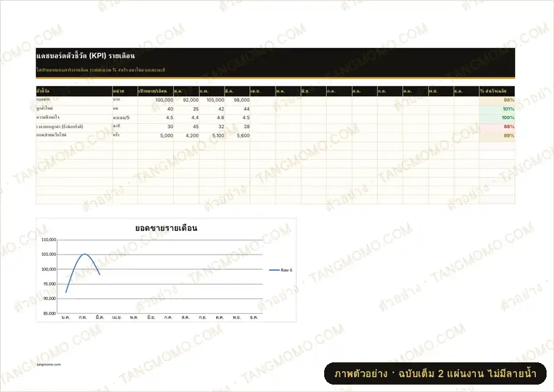Screen dimensions: 554x392
Task: Select the 98% average achievement cell
Action: (497, 100)
